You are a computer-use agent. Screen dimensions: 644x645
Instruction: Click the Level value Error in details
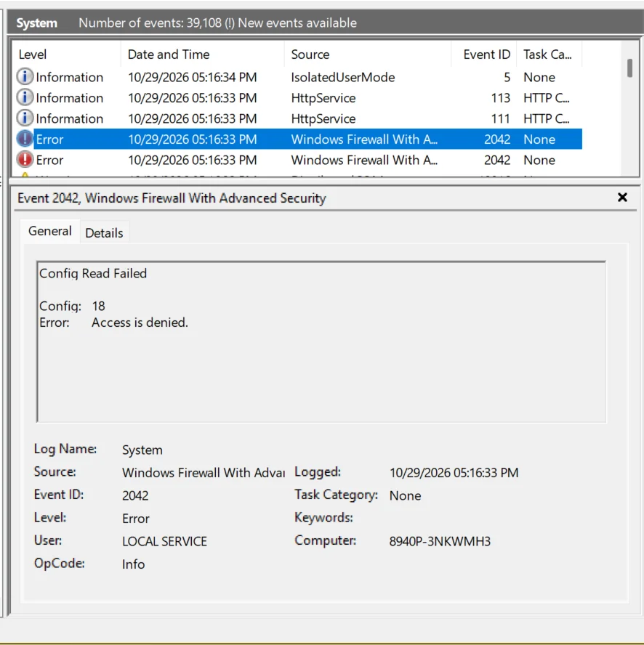(135, 519)
